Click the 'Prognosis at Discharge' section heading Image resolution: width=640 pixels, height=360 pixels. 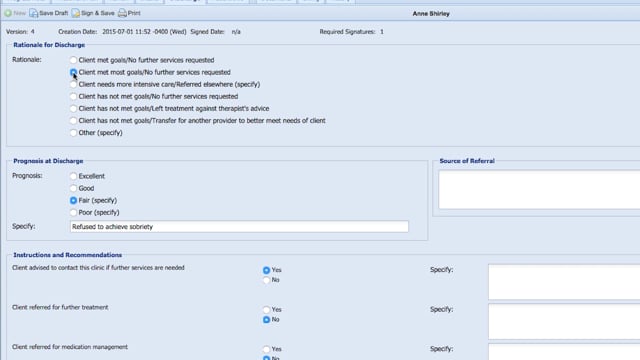coord(48,161)
